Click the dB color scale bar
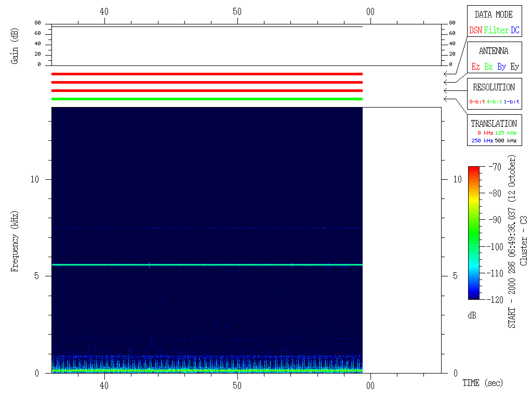 (x=474, y=233)
